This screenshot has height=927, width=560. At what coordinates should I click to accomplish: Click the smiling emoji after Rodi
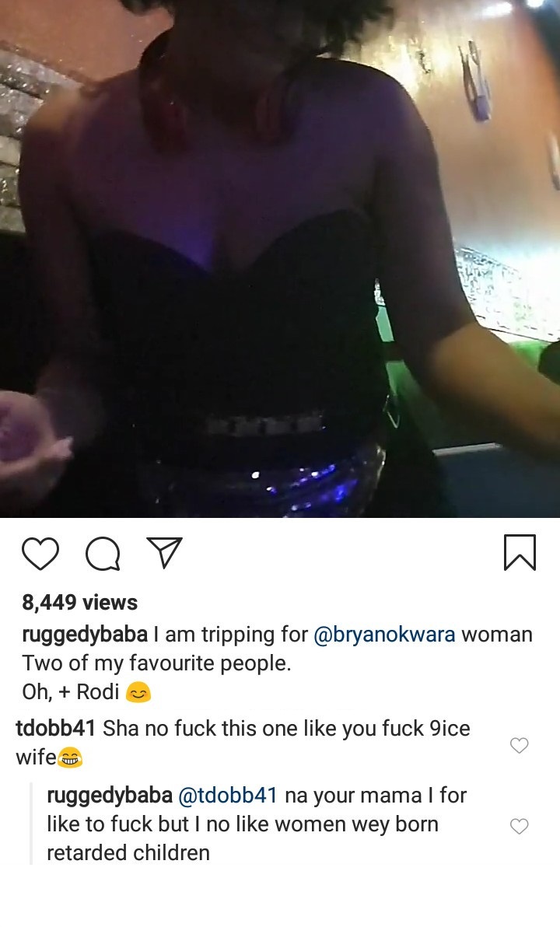point(138,692)
